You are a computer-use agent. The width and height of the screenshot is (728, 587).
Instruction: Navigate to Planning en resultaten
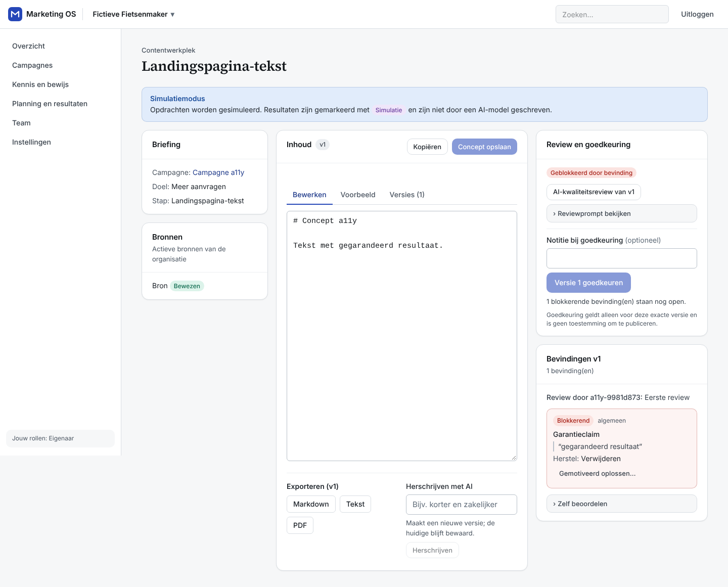[x=50, y=104]
